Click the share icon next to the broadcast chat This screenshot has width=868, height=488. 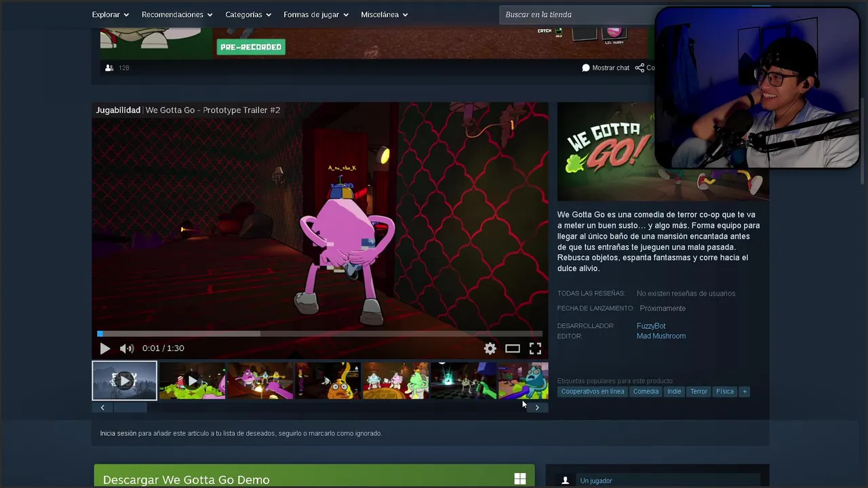pyautogui.click(x=639, y=68)
